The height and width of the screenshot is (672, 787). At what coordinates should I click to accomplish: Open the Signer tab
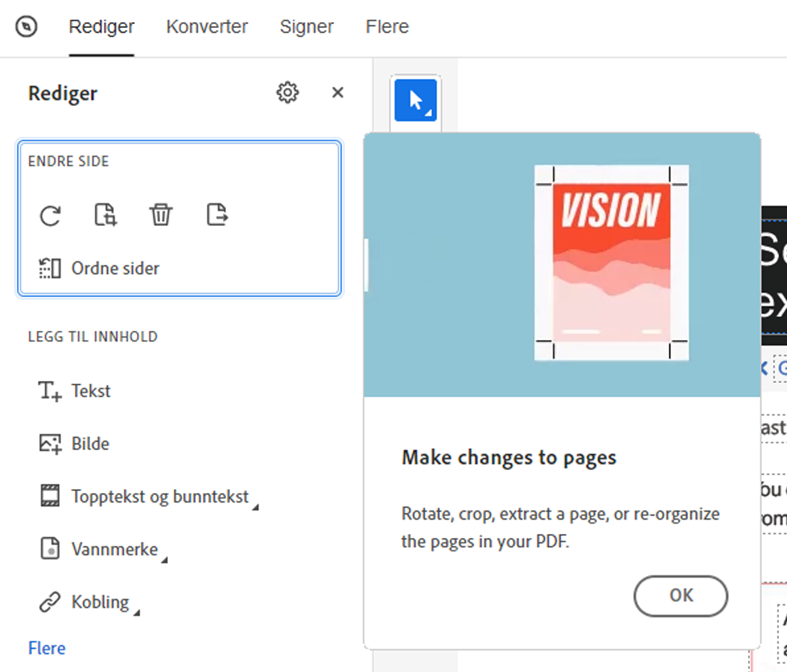tap(306, 27)
